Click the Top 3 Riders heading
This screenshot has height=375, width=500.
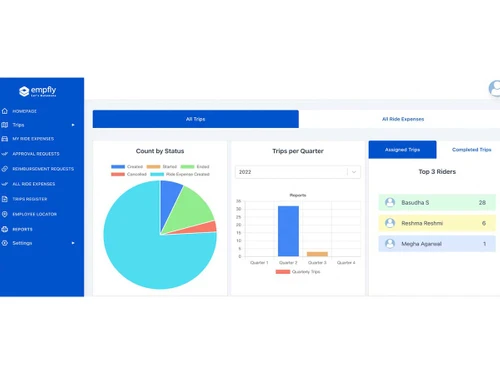tap(437, 172)
